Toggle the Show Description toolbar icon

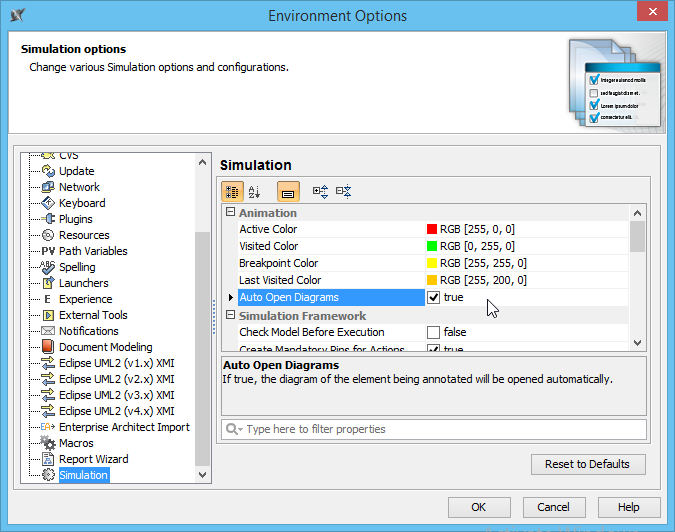coord(288,192)
